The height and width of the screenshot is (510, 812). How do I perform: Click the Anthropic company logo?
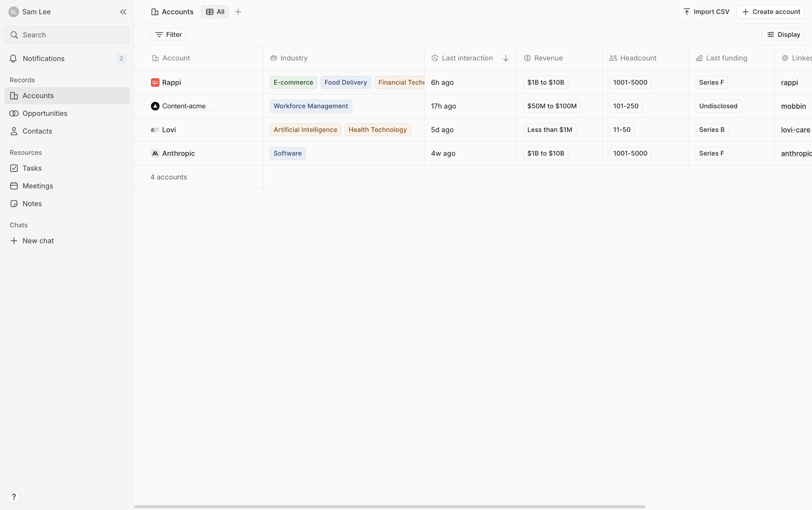pyautogui.click(x=155, y=154)
